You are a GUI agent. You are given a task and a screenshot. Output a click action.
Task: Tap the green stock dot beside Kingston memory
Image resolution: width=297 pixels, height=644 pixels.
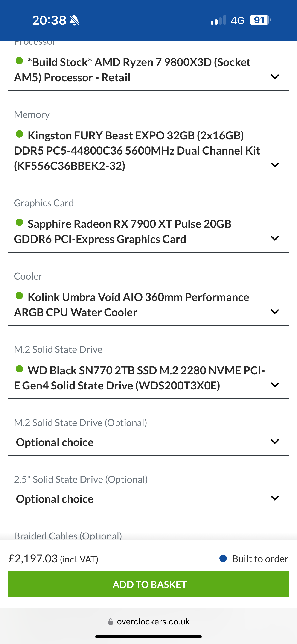tap(19, 134)
